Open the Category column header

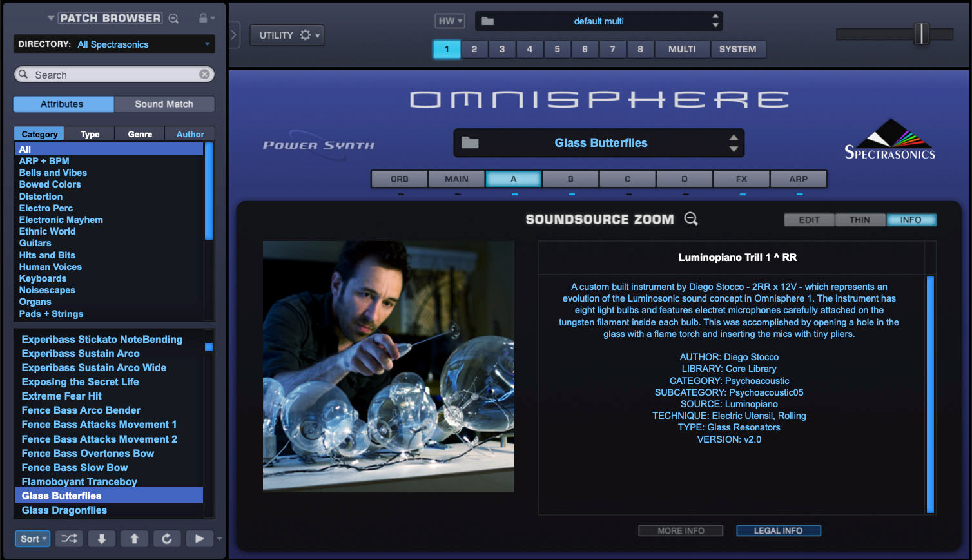pyautogui.click(x=39, y=134)
